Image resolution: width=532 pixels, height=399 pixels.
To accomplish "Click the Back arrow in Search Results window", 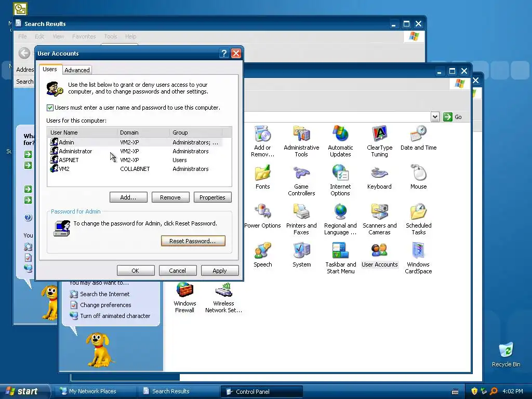I will pyautogui.click(x=24, y=53).
